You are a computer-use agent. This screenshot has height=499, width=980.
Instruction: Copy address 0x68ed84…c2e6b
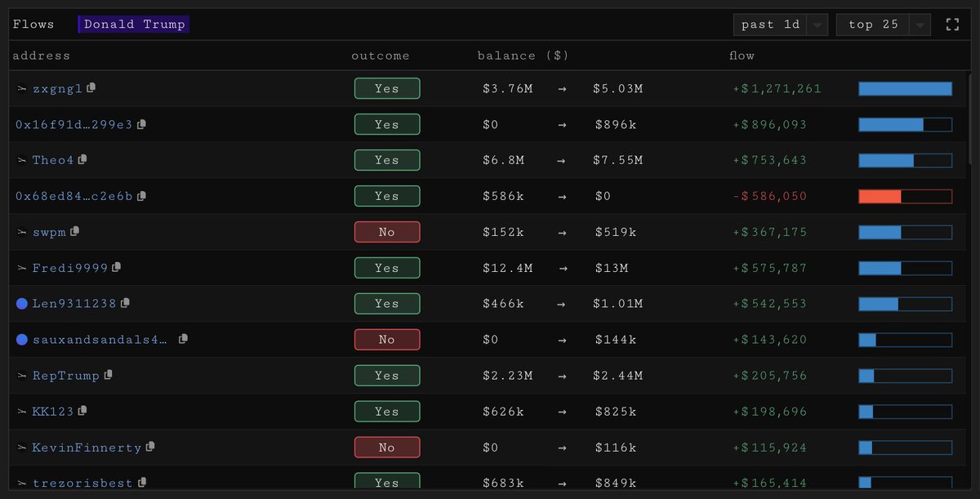pyautogui.click(x=142, y=196)
